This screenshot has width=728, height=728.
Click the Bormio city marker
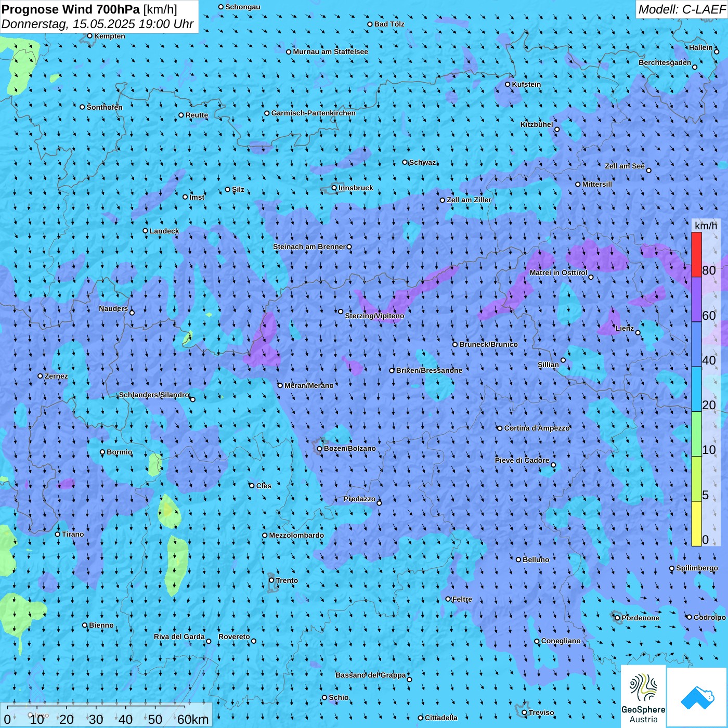[102, 452]
